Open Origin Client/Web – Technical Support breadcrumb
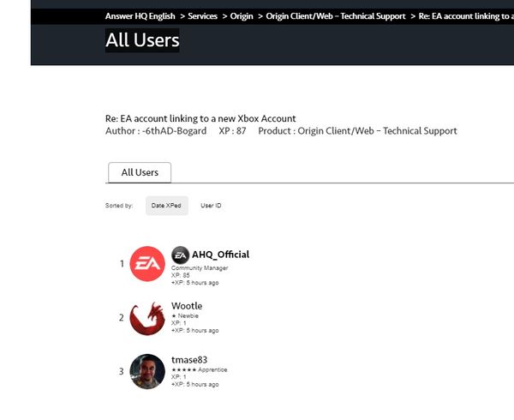This screenshot has width=514, height=420. [336, 16]
